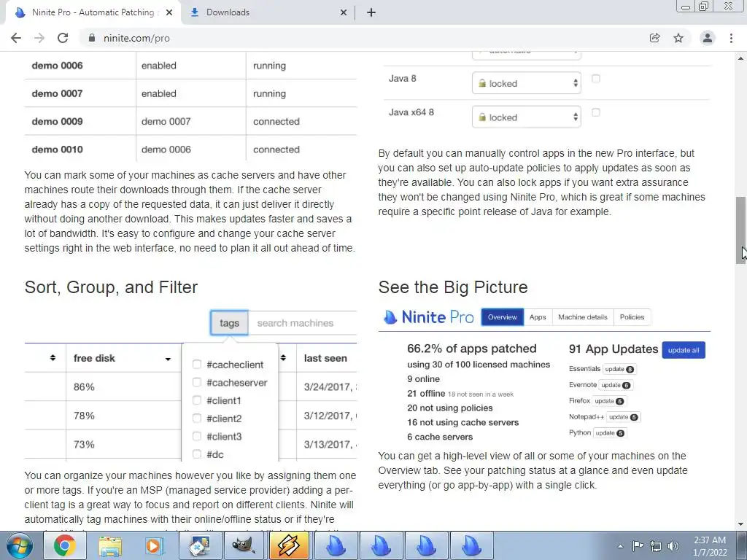747x560 pixels.
Task: Select the Apps tab in Ninite Pro
Action: tap(538, 317)
